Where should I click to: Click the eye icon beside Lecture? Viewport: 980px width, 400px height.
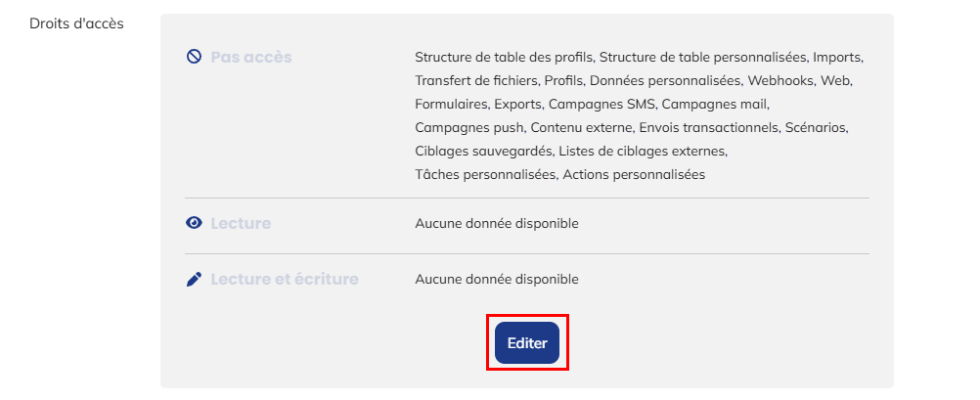point(194,223)
